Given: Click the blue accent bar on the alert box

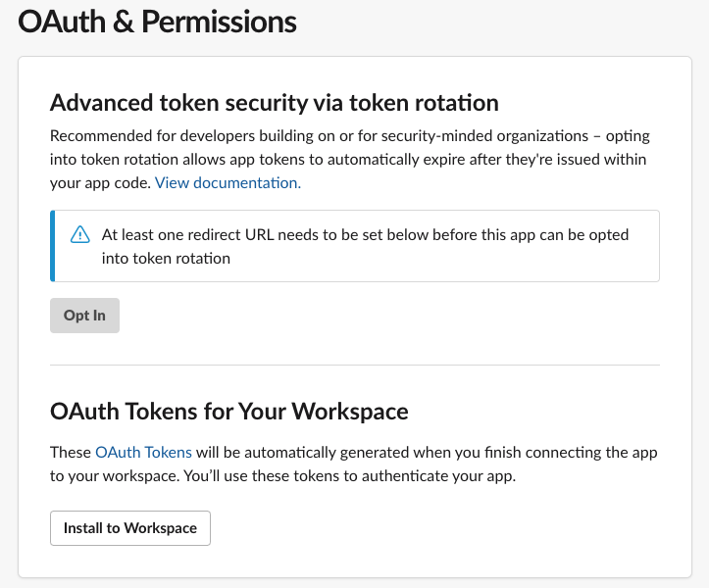Looking at the screenshot, I should pyautogui.click(x=52, y=246).
